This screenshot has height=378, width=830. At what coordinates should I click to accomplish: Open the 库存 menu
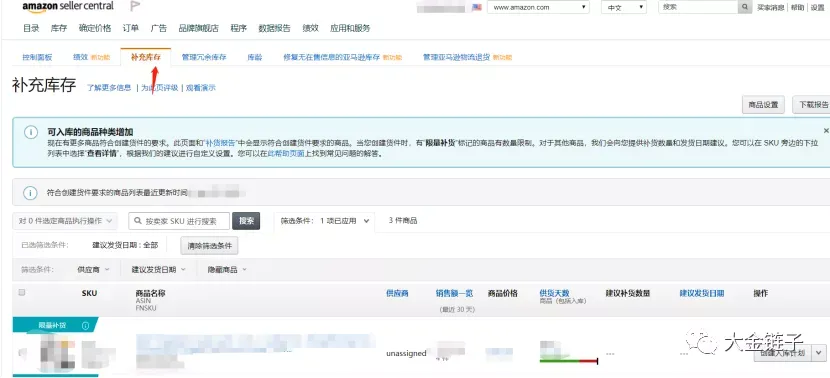(59, 29)
